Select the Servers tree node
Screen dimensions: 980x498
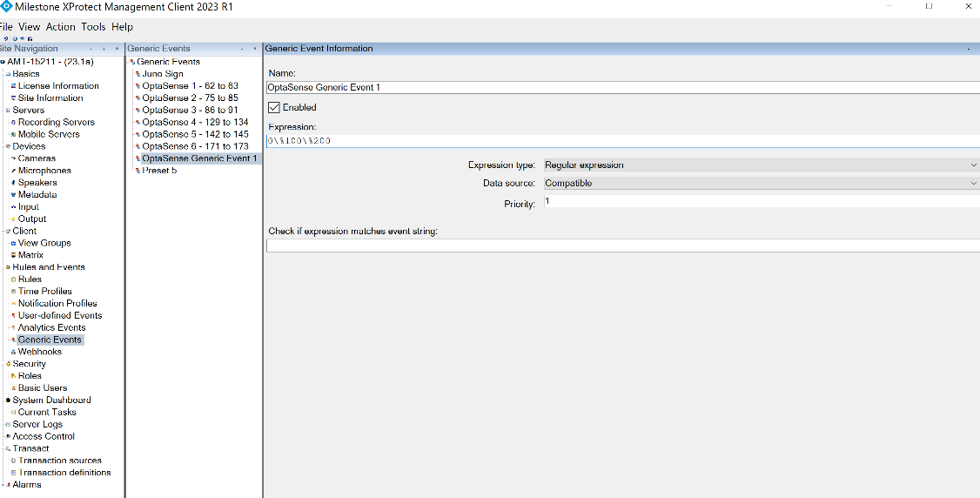(x=28, y=110)
